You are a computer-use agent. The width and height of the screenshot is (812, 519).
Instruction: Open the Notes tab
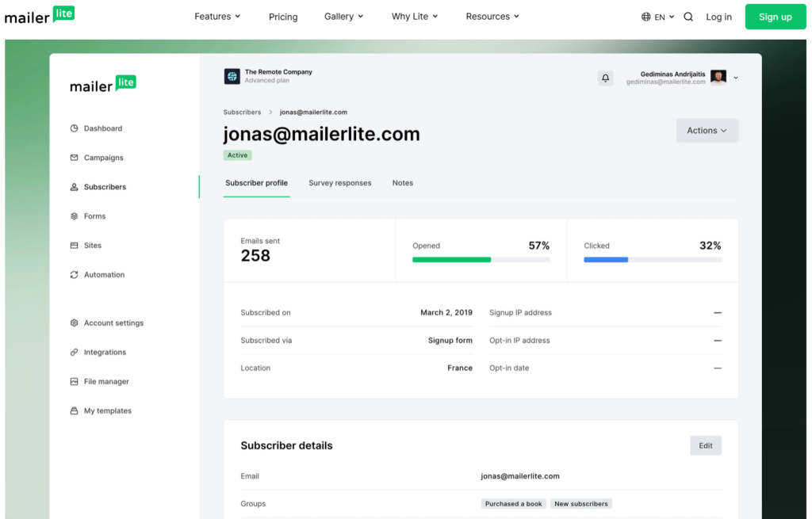click(402, 183)
